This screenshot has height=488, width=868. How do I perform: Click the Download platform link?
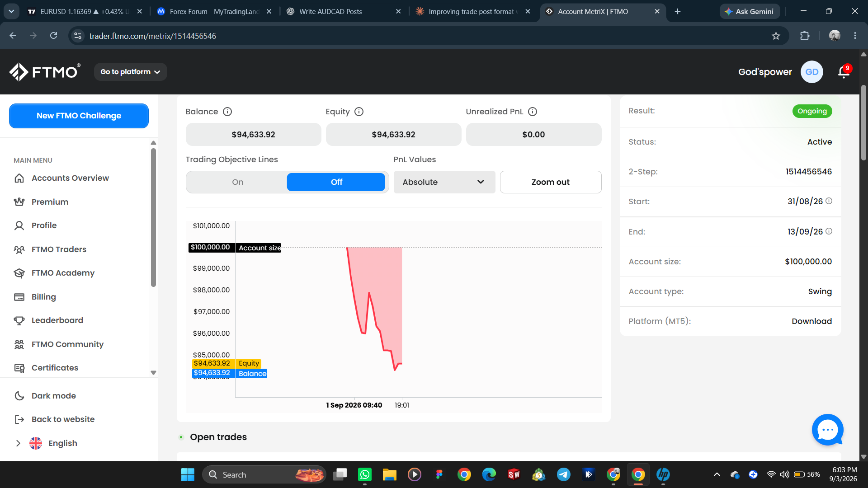(x=811, y=321)
